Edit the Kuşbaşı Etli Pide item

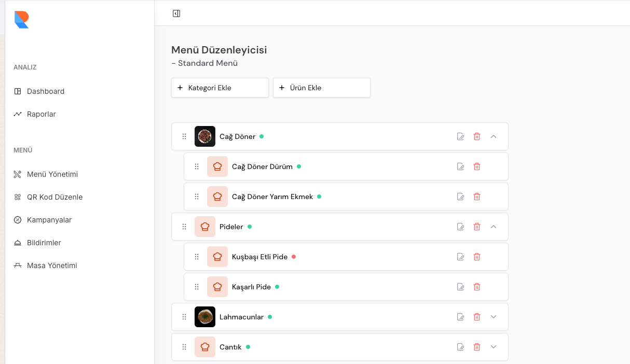click(460, 257)
